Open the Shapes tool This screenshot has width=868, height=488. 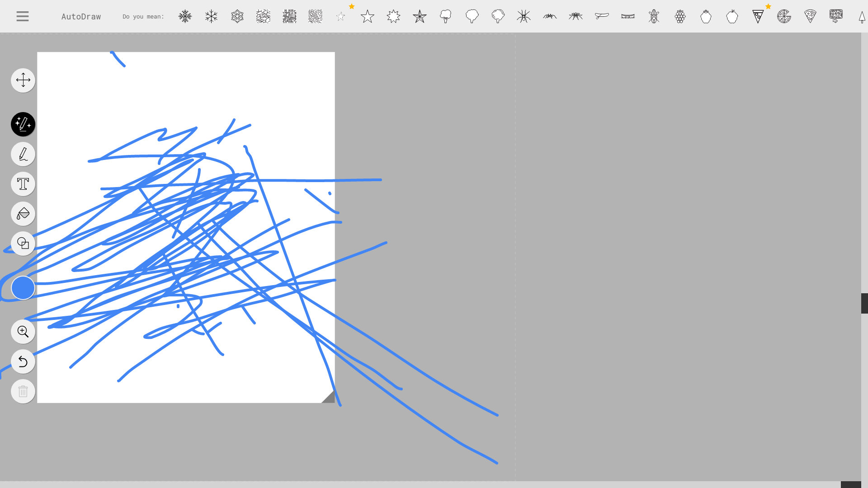pyautogui.click(x=23, y=244)
